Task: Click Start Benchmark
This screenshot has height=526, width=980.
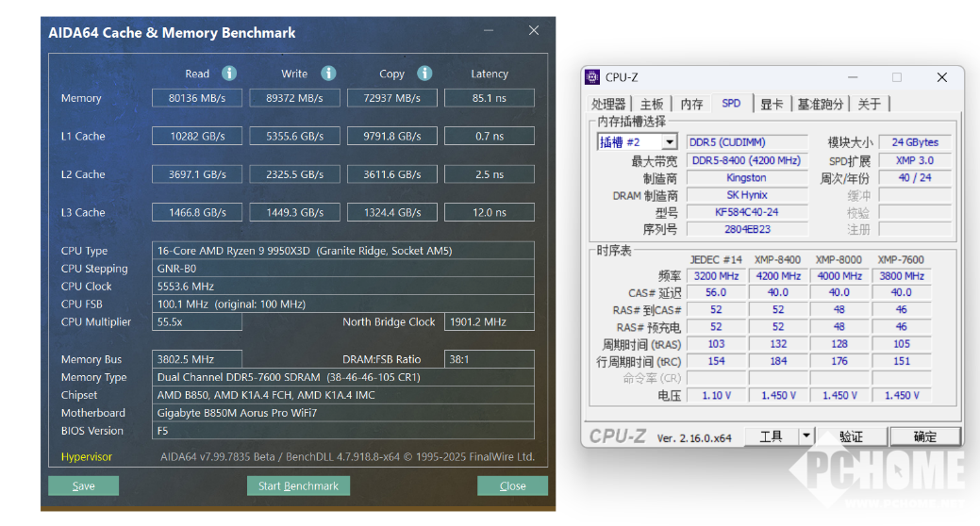Action: (298, 485)
